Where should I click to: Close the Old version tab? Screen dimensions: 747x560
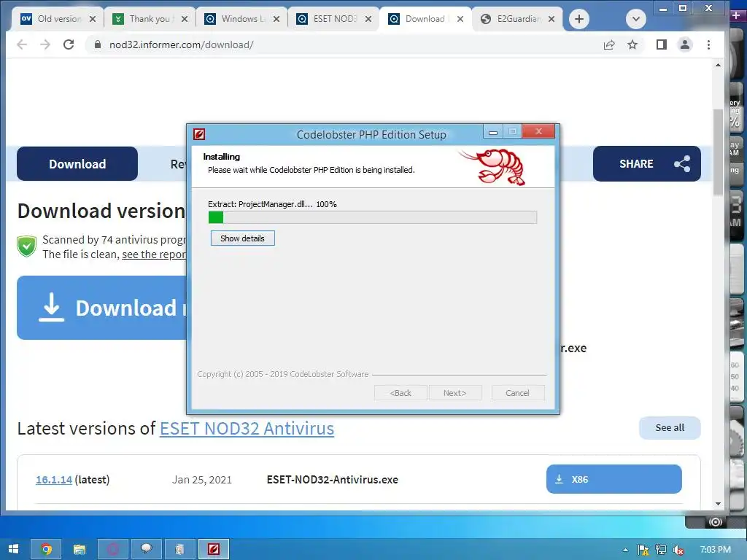(x=93, y=19)
